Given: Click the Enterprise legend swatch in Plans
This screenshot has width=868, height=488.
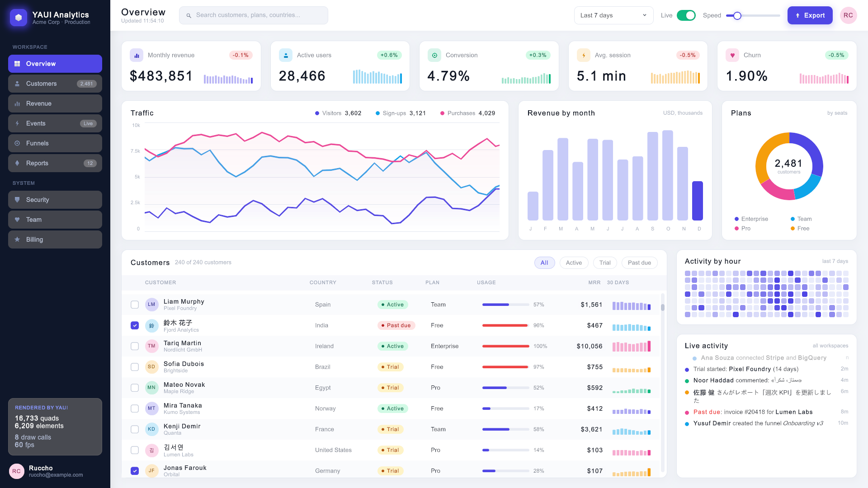Looking at the screenshot, I should pyautogui.click(x=736, y=219).
